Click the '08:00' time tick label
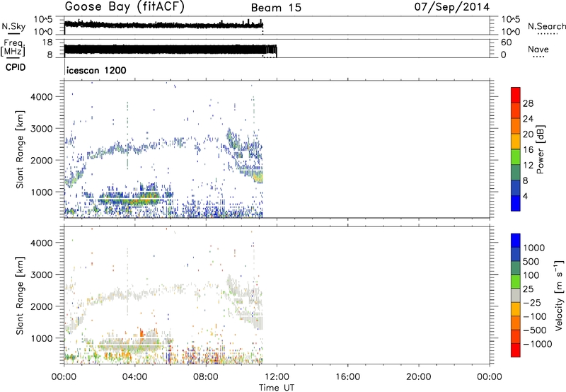The width and height of the screenshot is (566, 392). [206, 377]
